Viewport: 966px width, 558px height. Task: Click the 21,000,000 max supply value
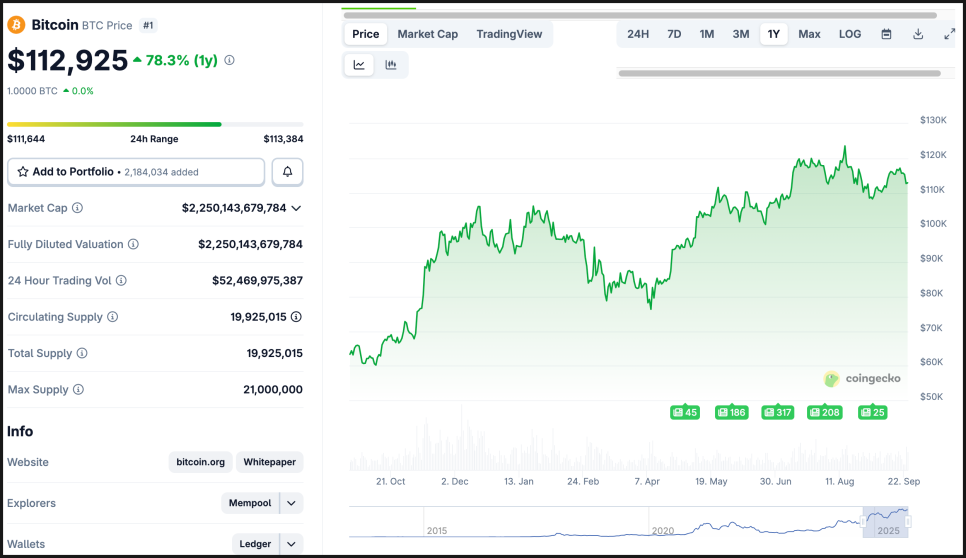coord(273,390)
